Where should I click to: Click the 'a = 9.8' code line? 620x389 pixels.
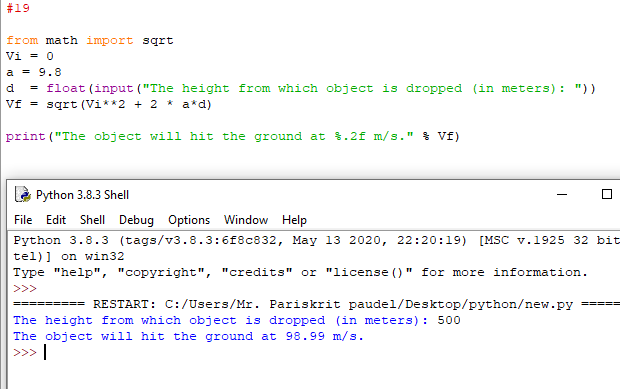point(34,72)
